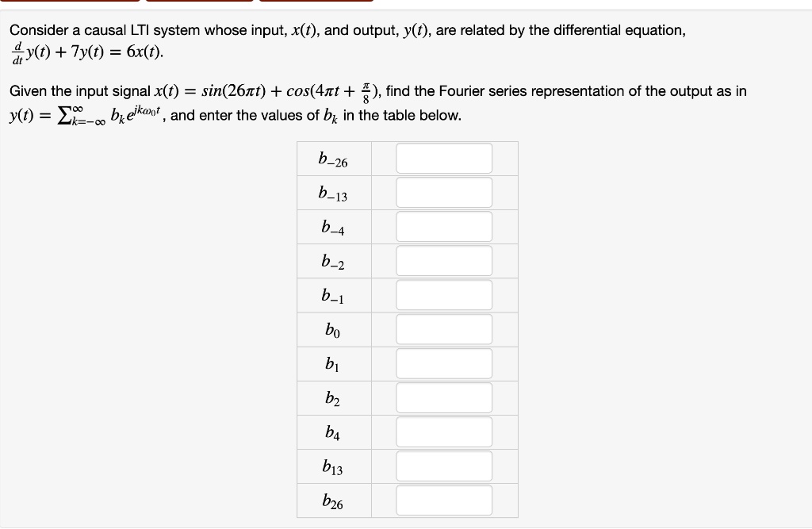
Task: Click the b₁₃ coefficient input field
Action: coord(444,466)
